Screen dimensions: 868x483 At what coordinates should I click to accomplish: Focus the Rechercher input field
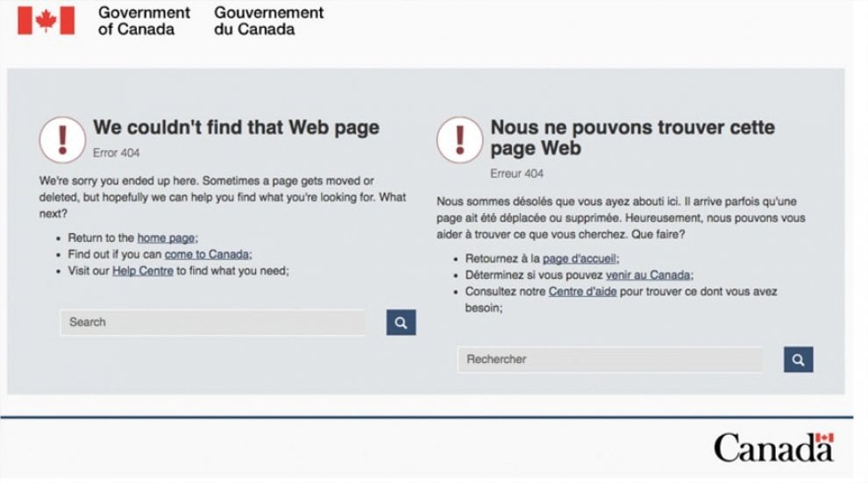tap(610, 359)
